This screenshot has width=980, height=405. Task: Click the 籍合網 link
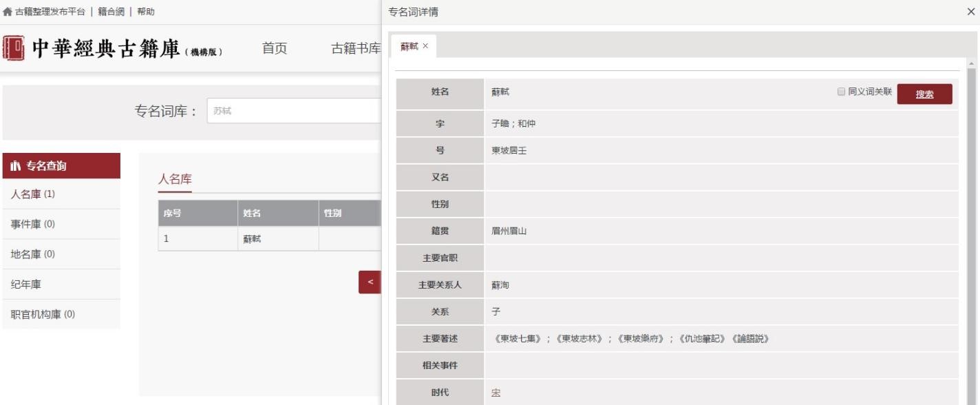click(x=111, y=12)
